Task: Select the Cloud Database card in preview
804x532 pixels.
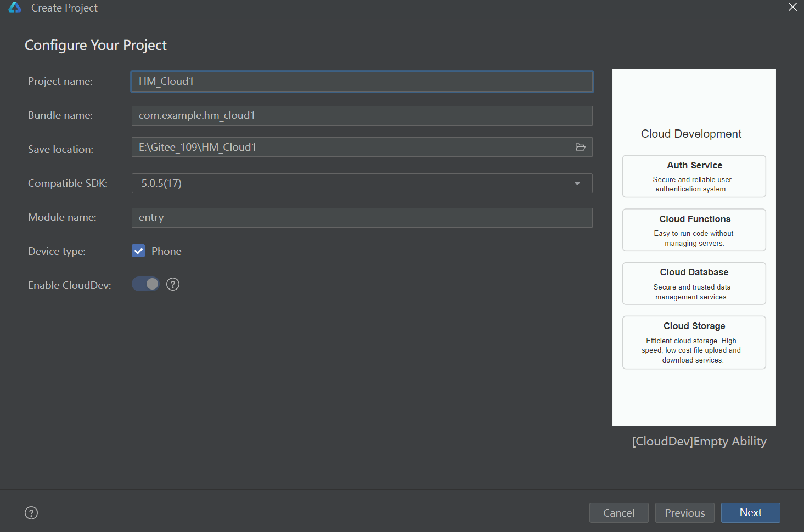Action: (x=694, y=284)
